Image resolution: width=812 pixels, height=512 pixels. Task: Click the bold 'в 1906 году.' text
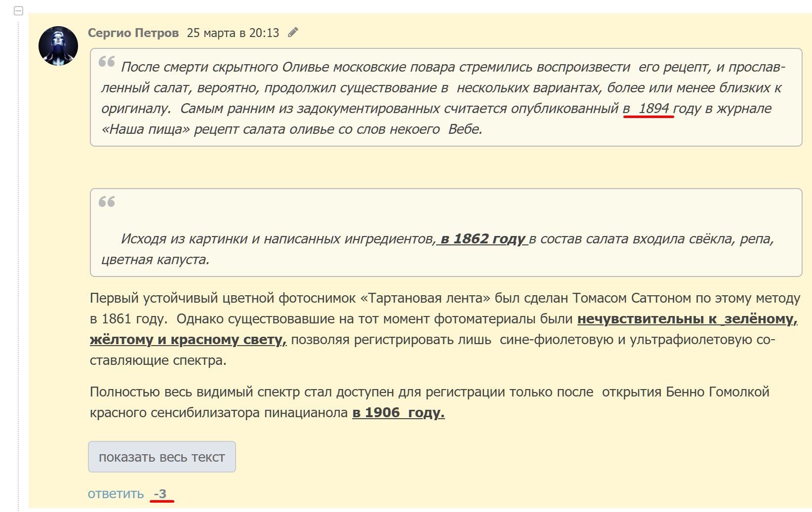click(398, 413)
